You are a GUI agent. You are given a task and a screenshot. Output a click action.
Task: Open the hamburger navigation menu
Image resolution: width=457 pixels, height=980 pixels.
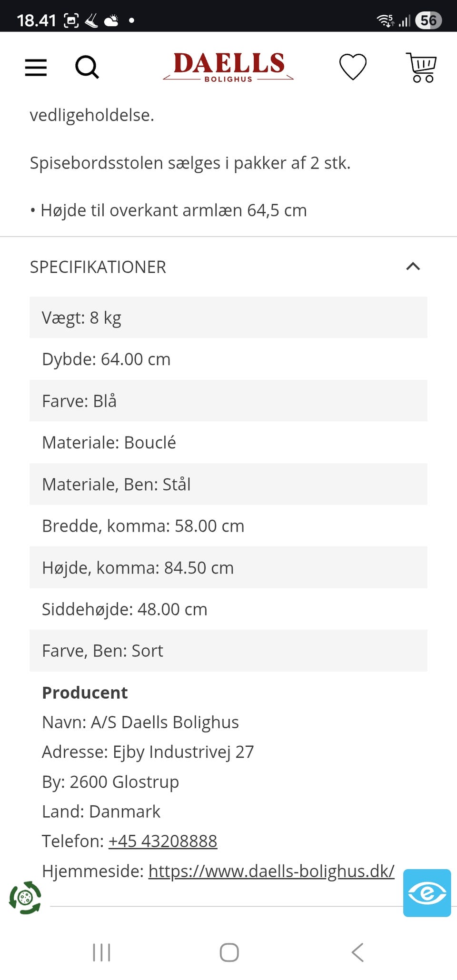(35, 67)
